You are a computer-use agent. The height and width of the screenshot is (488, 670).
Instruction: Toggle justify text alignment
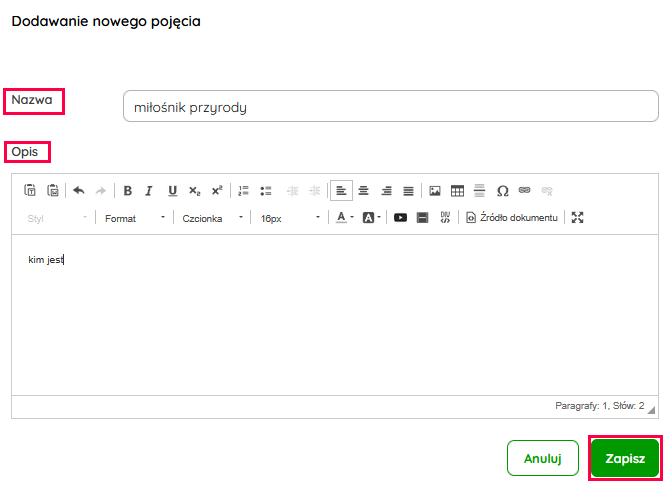point(408,190)
